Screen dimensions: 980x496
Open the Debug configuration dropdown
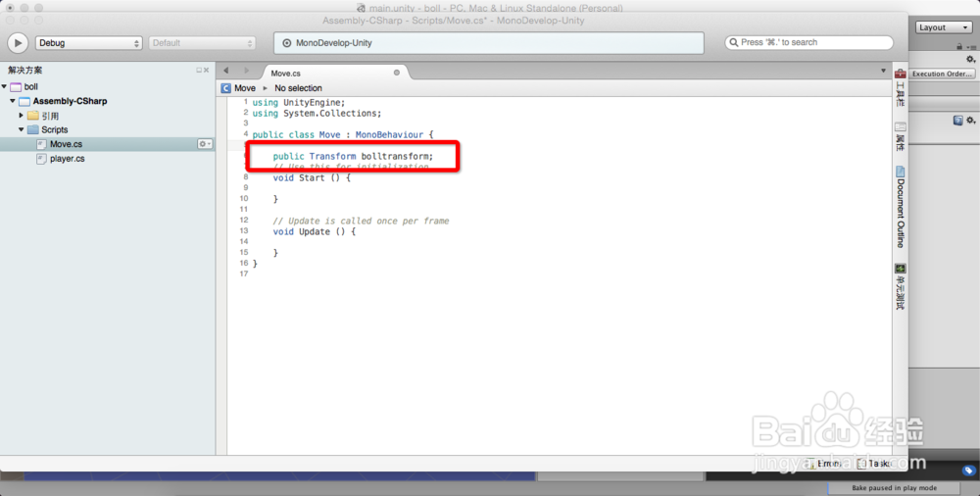pos(89,43)
